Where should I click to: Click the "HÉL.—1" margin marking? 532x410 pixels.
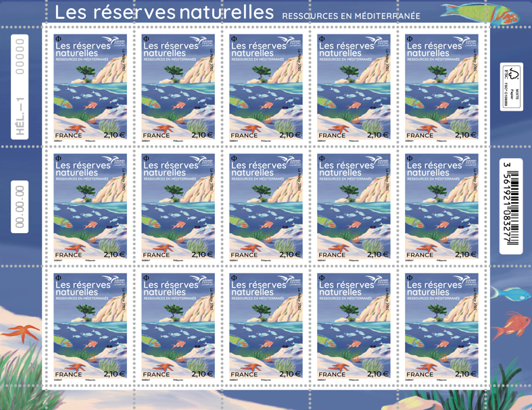coord(20,116)
